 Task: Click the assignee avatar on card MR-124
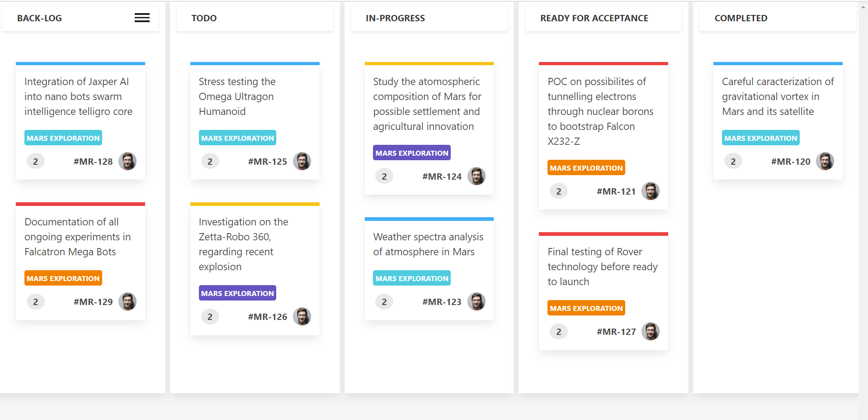tap(476, 176)
